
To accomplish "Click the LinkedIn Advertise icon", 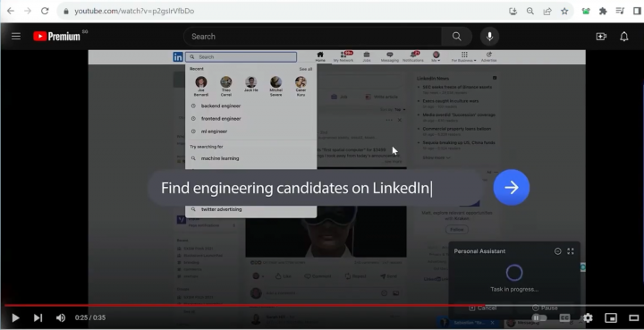I will pos(488,56).
